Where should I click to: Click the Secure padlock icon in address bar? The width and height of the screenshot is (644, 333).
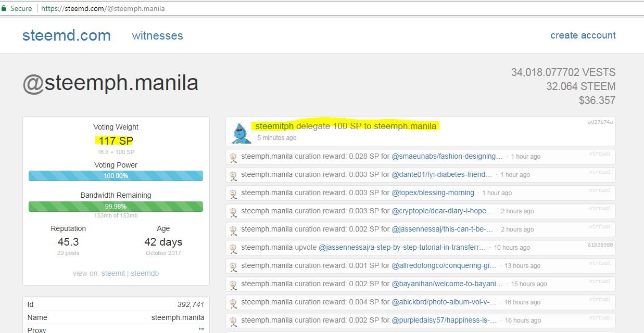tap(4, 8)
